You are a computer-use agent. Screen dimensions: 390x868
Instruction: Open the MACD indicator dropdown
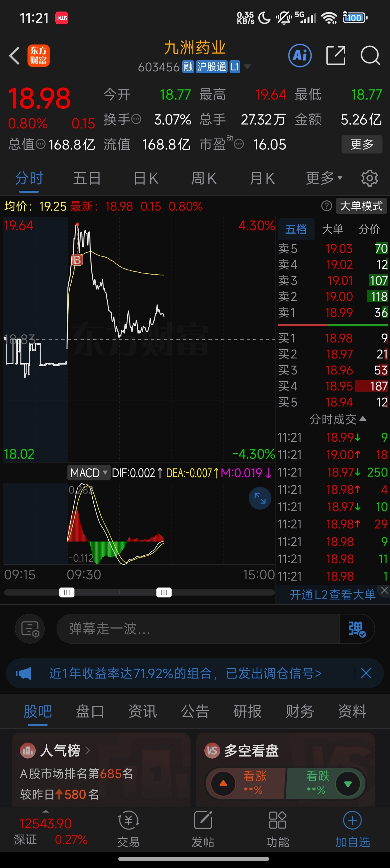tap(89, 472)
